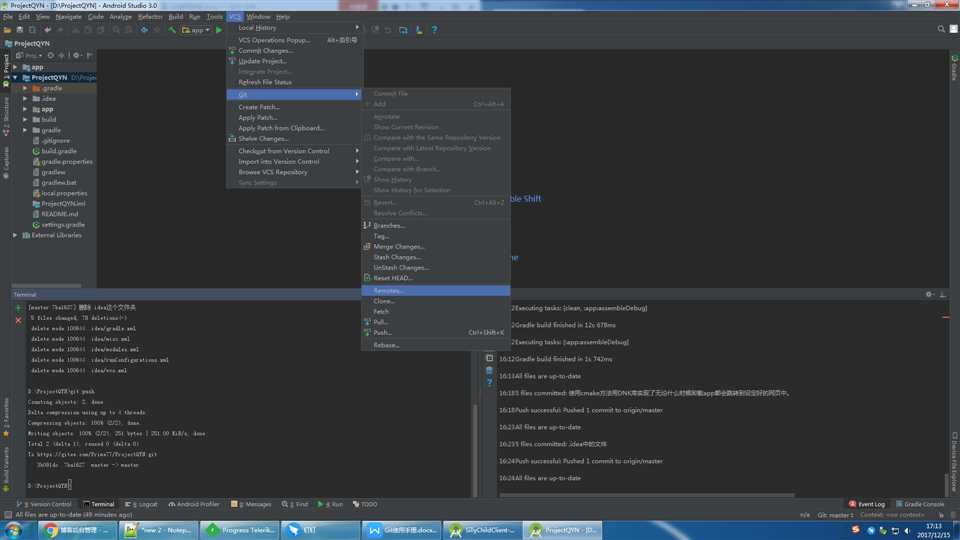This screenshot has height=540, width=960.
Task: Open SDK Manager icon in toolbar
Action: [x=419, y=30]
